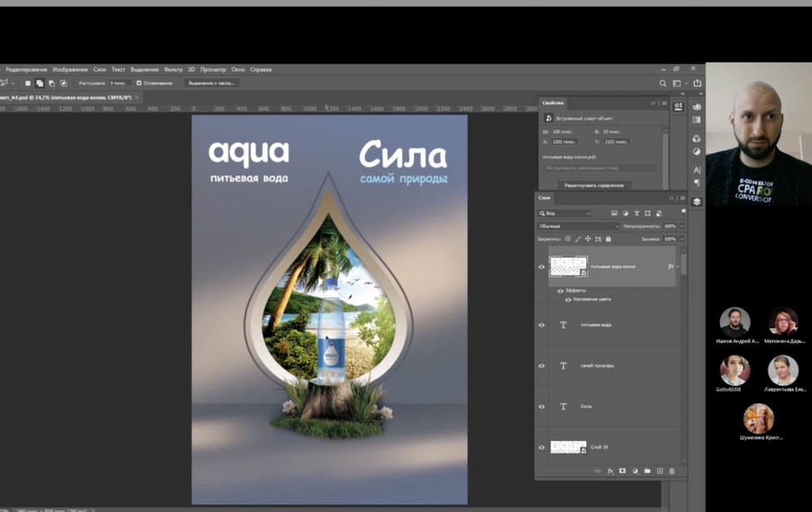Create a new layer with plus icon
The height and width of the screenshot is (512, 812).
click(x=660, y=471)
